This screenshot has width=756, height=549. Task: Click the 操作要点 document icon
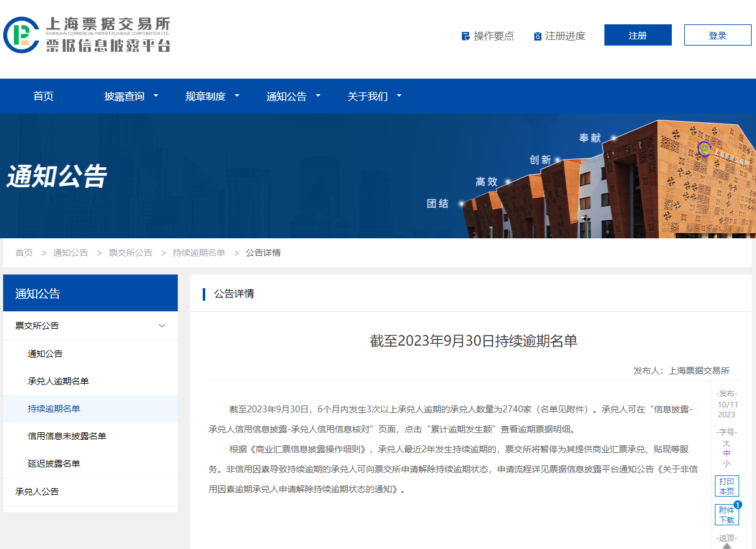tap(465, 36)
